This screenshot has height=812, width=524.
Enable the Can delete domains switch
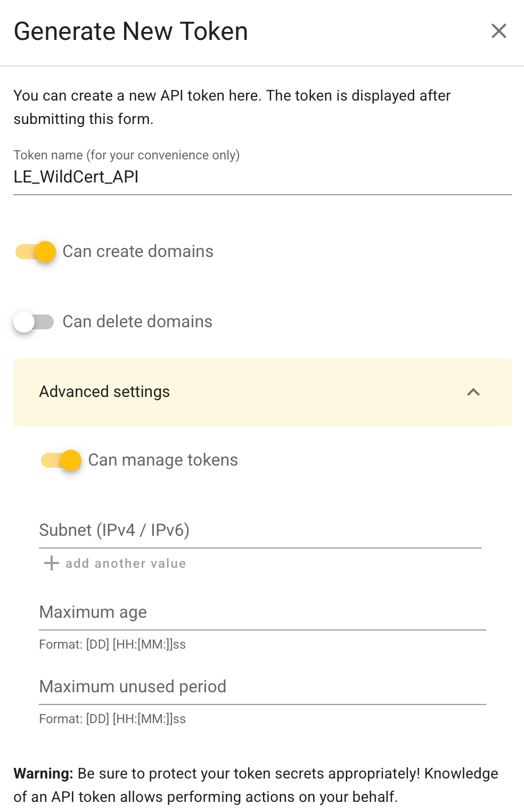34,322
